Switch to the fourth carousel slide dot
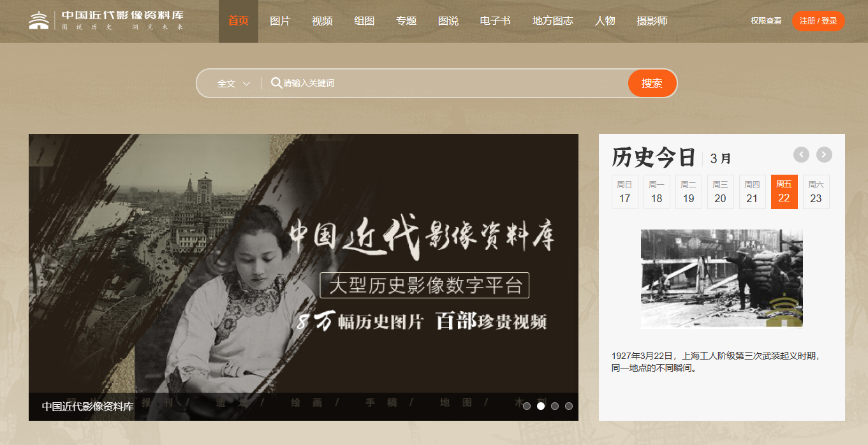Image resolution: width=868 pixels, height=445 pixels. click(569, 406)
